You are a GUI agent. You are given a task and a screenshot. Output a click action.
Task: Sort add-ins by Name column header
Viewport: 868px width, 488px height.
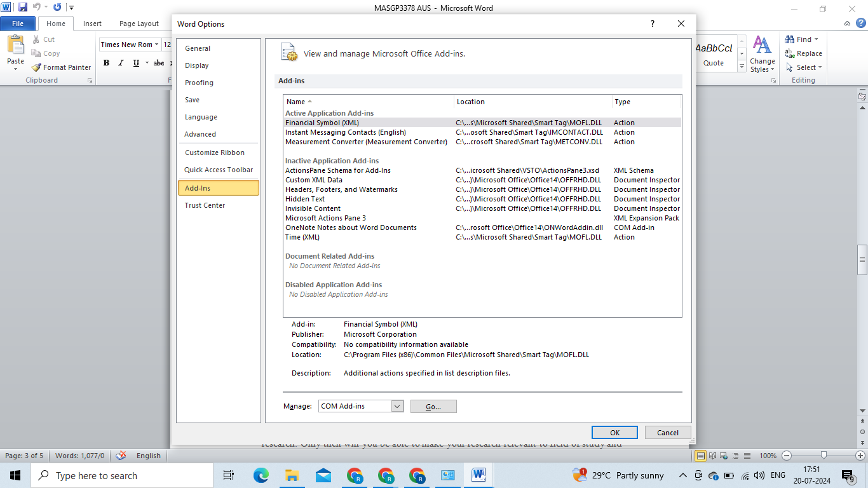tap(369, 102)
